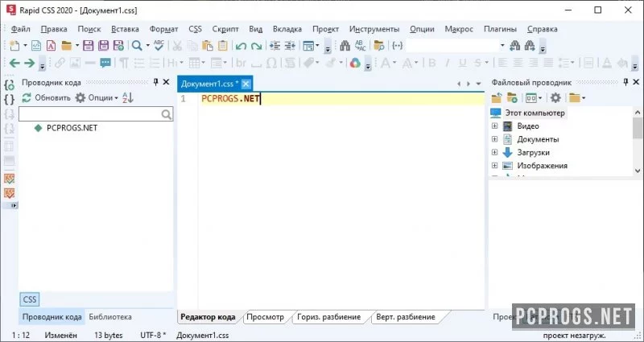Go back with the green left arrow
644x342 pixels.
pyautogui.click(x=14, y=63)
